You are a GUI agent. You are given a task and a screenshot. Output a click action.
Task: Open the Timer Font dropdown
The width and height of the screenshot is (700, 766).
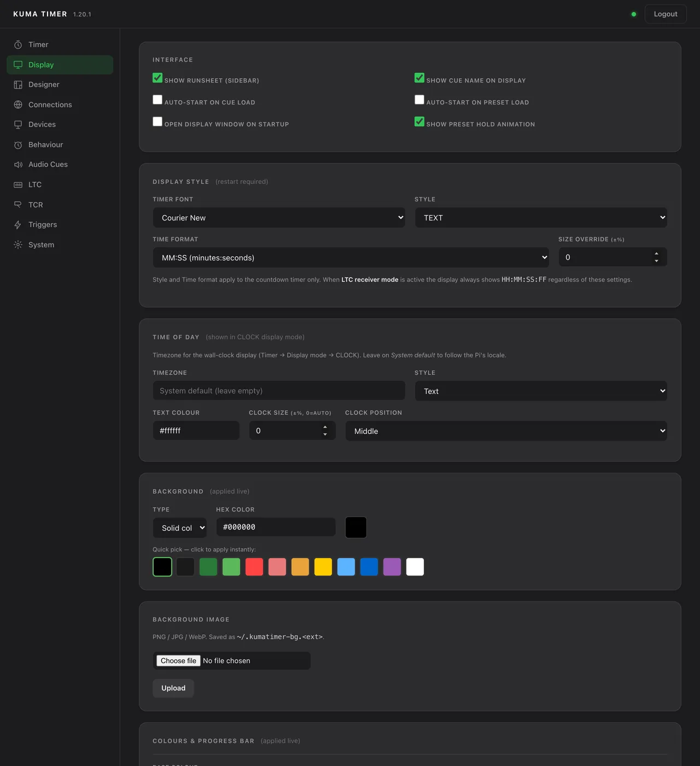279,218
